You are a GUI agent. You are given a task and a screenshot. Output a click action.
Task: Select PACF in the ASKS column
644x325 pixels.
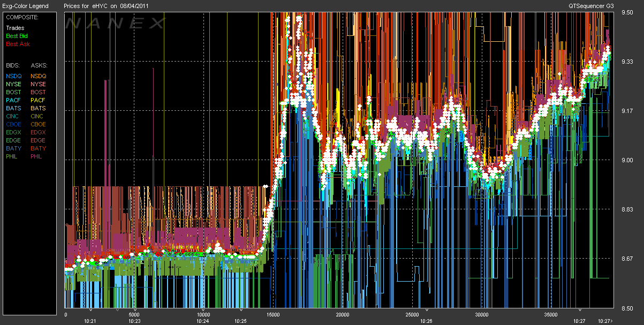click(38, 100)
